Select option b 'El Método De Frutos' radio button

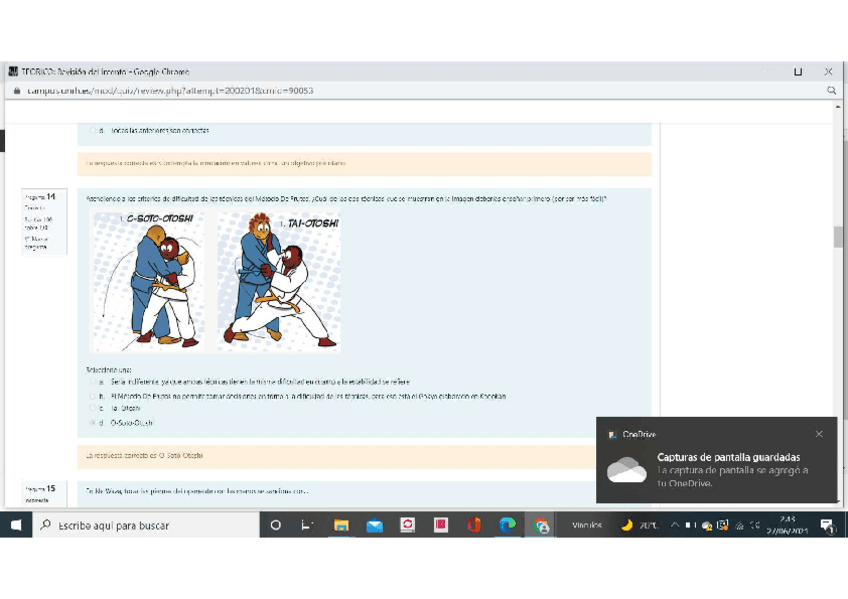pyautogui.click(x=92, y=396)
